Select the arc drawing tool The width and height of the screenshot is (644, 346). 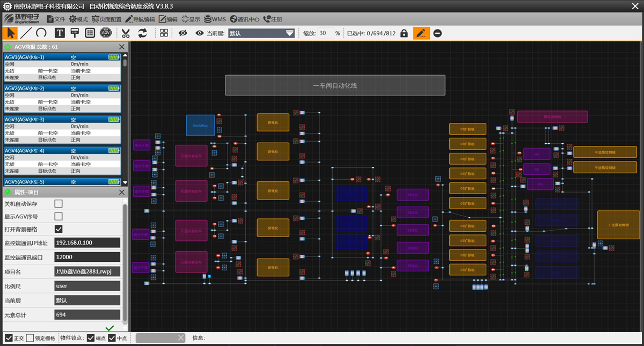[41, 33]
